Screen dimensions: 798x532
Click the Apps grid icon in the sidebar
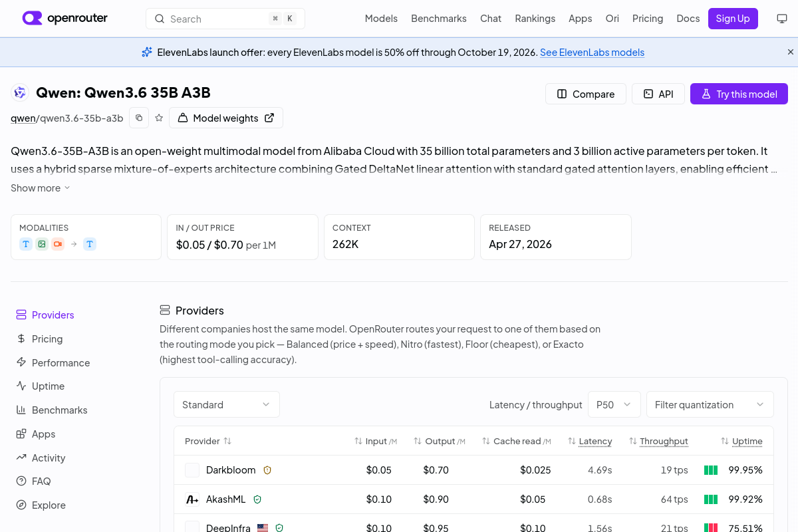[21, 434]
